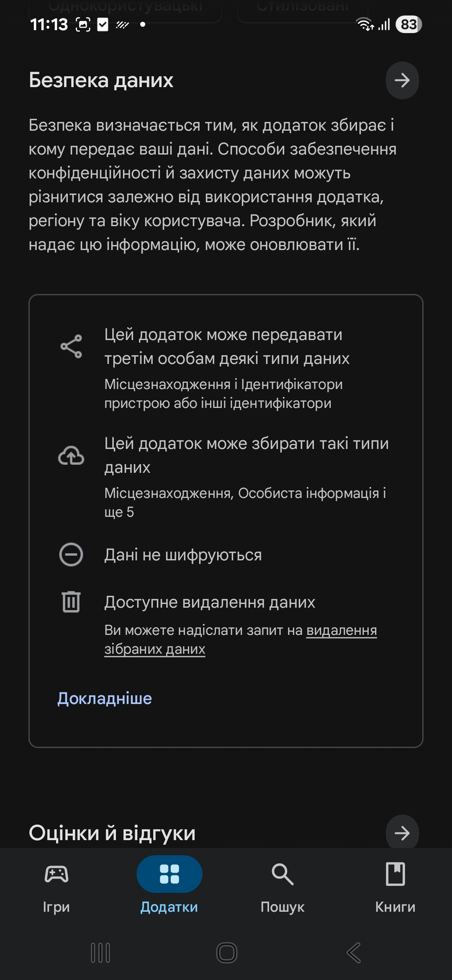Tap the Безпека даних heading
Viewport: 452px width, 980px height.
click(x=101, y=80)
